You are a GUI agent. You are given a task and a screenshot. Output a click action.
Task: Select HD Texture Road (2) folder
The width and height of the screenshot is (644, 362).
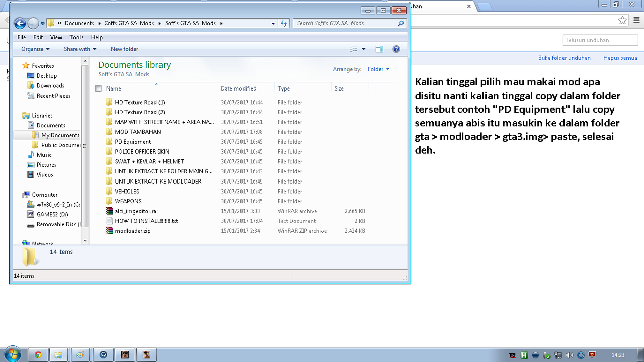[140, 112]
